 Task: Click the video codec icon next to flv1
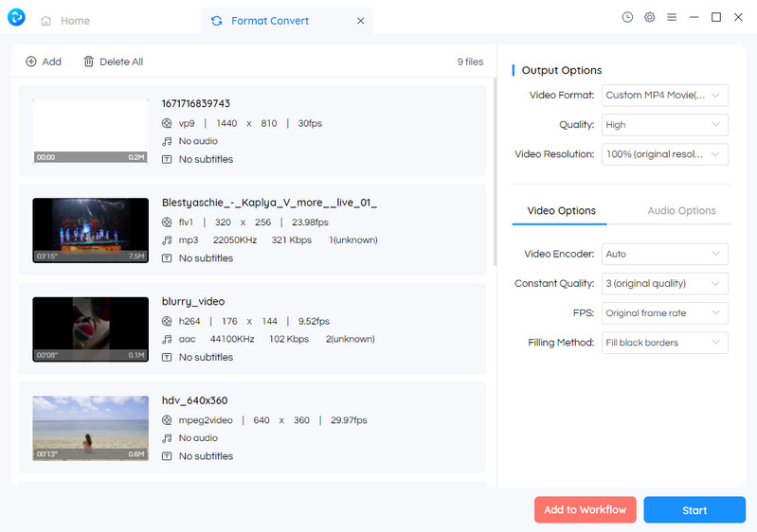[167, 222]
